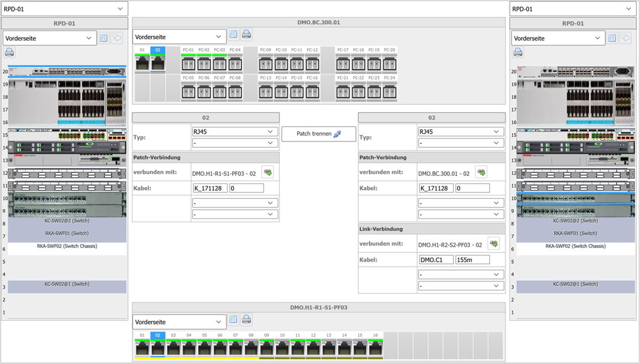Image resolution: width=640 pixels, height=364 pixels.
Task: Click highlighted rack unit 10 panel in right rack
Action: tap(575, 198)
